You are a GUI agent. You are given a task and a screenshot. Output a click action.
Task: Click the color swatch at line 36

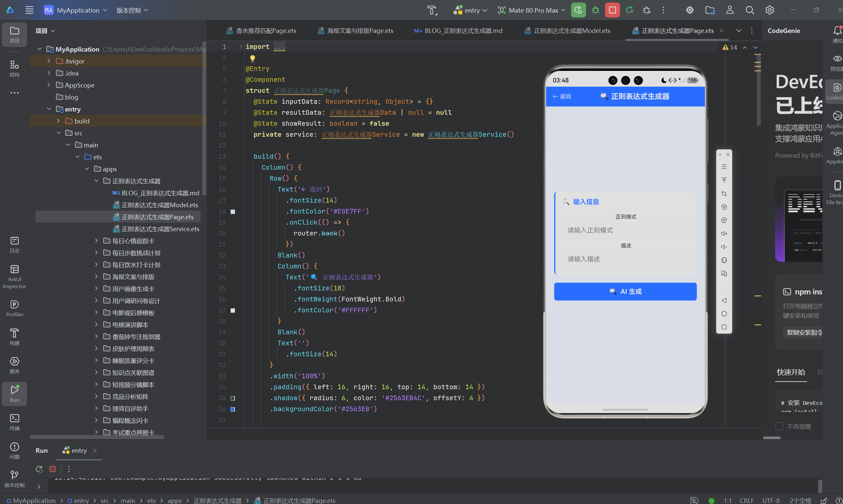coord(233,409)
